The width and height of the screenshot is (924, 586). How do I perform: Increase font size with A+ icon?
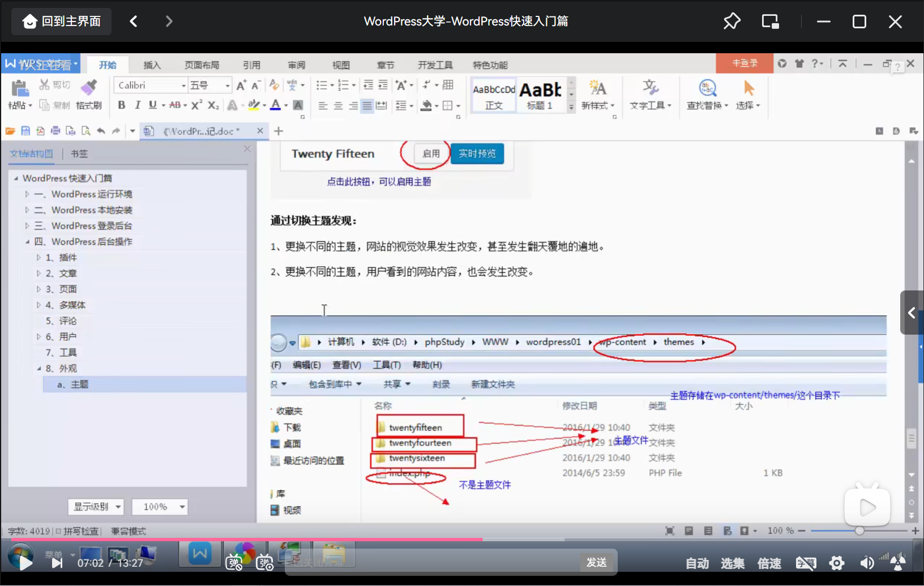coord(241,85)
